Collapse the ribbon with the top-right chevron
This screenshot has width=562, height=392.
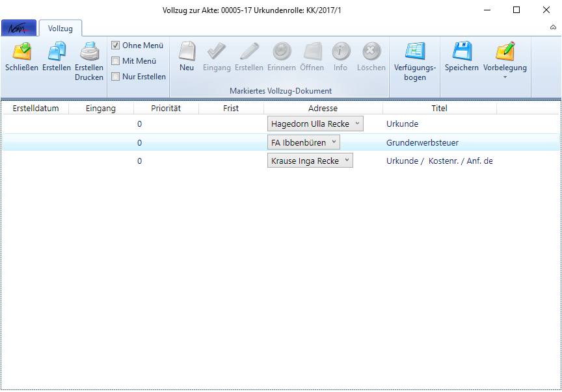553,27
